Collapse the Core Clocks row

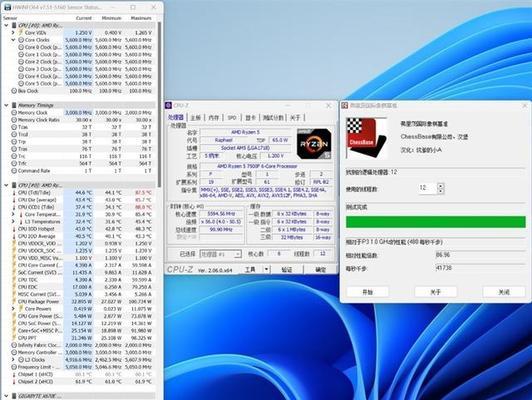tap(13, 40)
